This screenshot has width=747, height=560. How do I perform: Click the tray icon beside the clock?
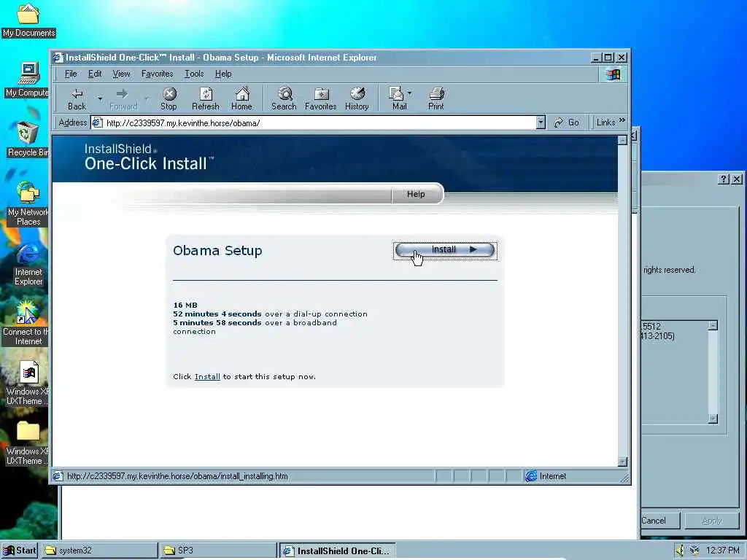point(694,551)
